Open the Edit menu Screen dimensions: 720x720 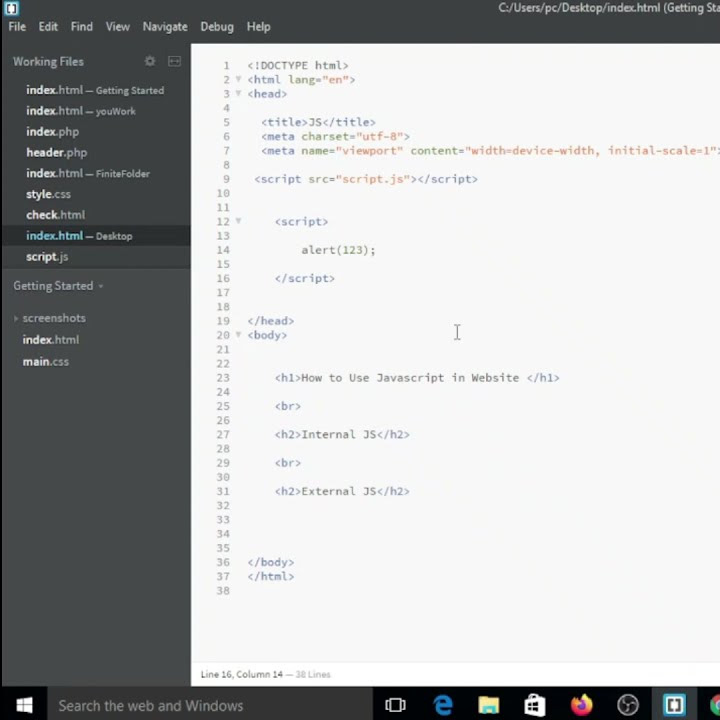pos(48,27)
